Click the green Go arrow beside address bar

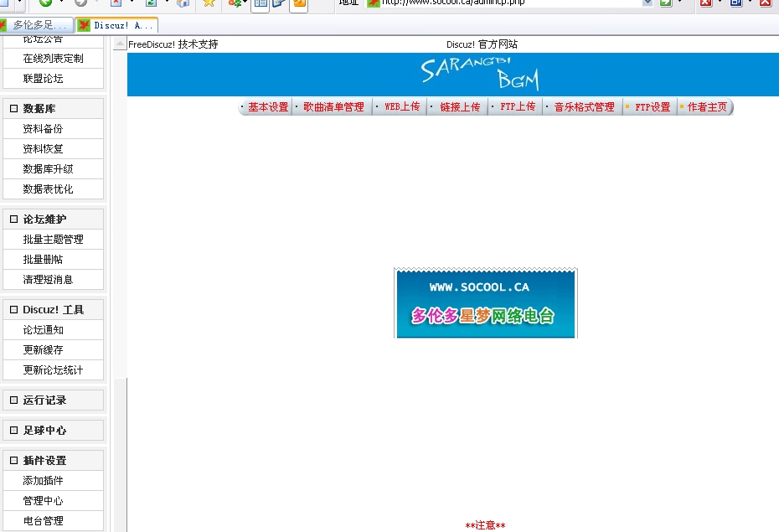click(666, 3)
